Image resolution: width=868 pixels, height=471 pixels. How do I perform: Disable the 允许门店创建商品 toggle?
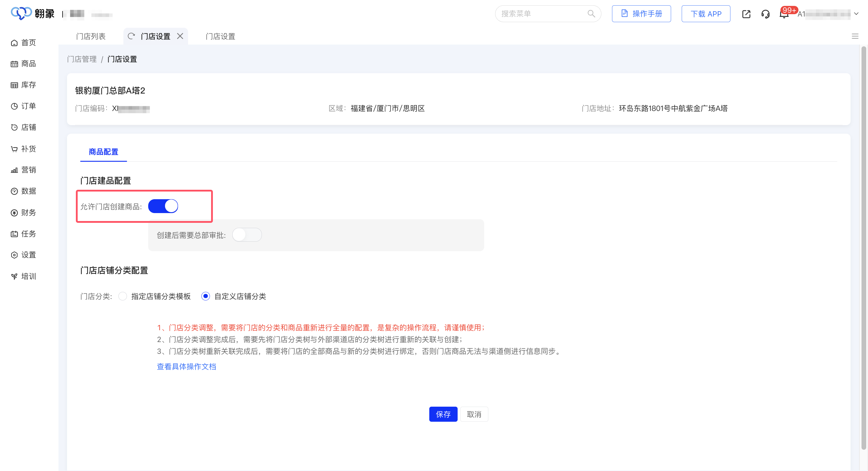[x=163, y=206]
